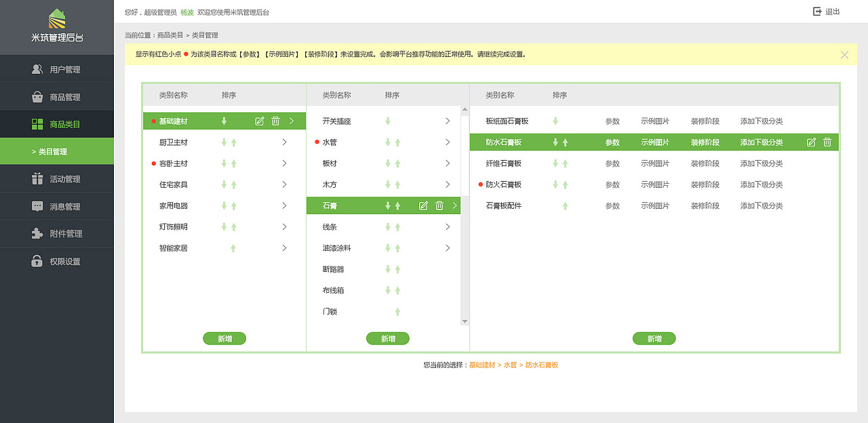Open 参数 for 石膏板配件
This screenshot has height=423, width=868.
[x=612, y=205]
